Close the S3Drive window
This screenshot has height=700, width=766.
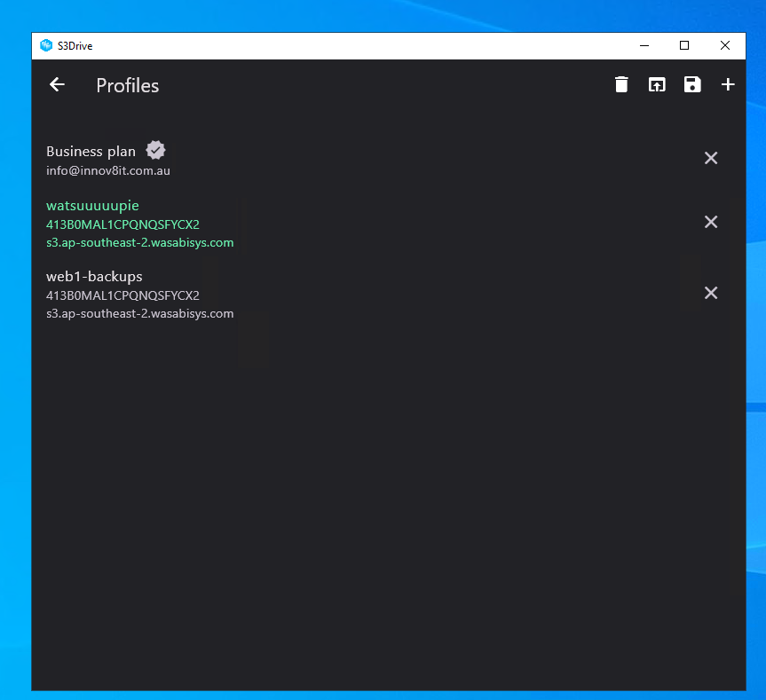tap(725, 45)
